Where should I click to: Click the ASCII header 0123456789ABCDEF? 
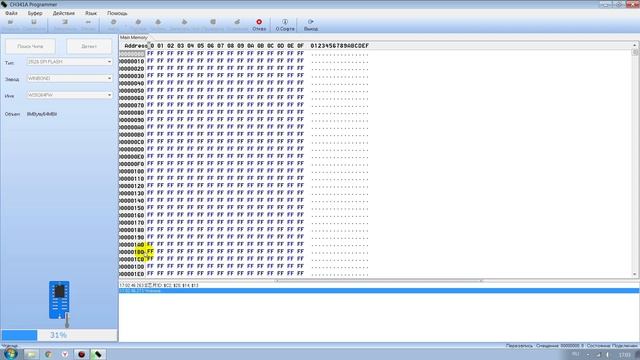(x=339, y=46)
